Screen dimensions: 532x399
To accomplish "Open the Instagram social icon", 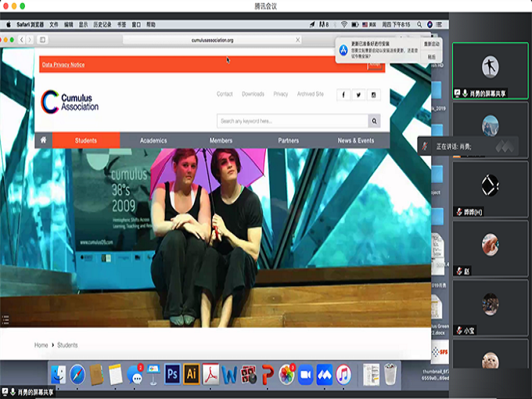I will [x=374, y=95].
